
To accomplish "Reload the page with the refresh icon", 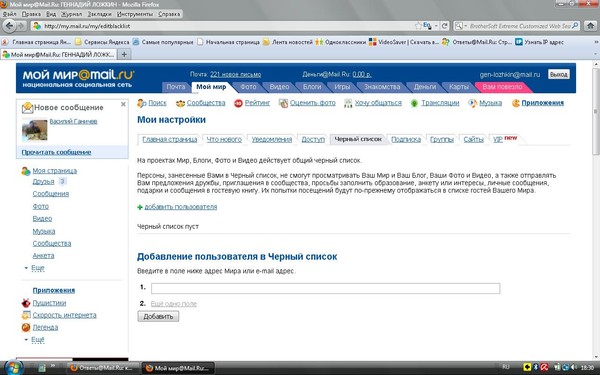I will [x=444, y=26].
